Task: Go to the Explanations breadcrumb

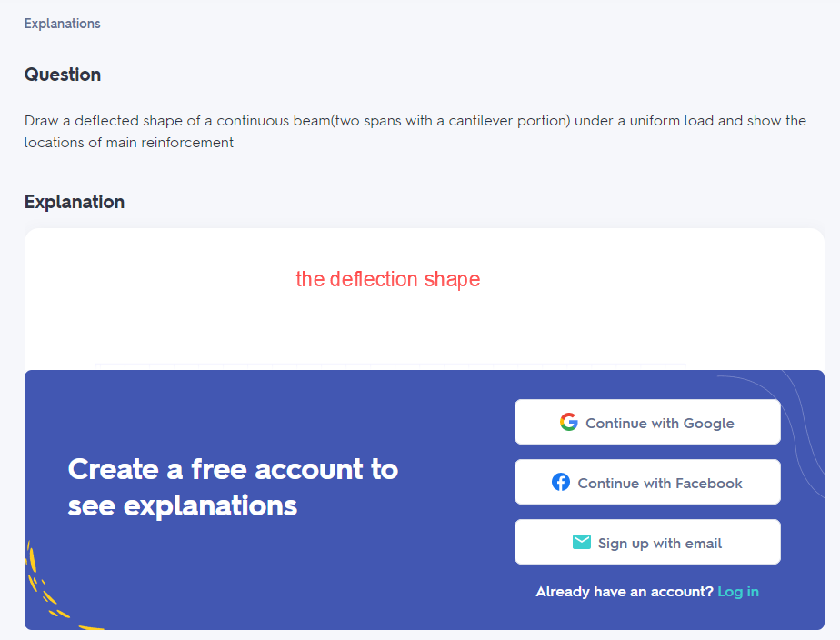Action: (62, 24)
